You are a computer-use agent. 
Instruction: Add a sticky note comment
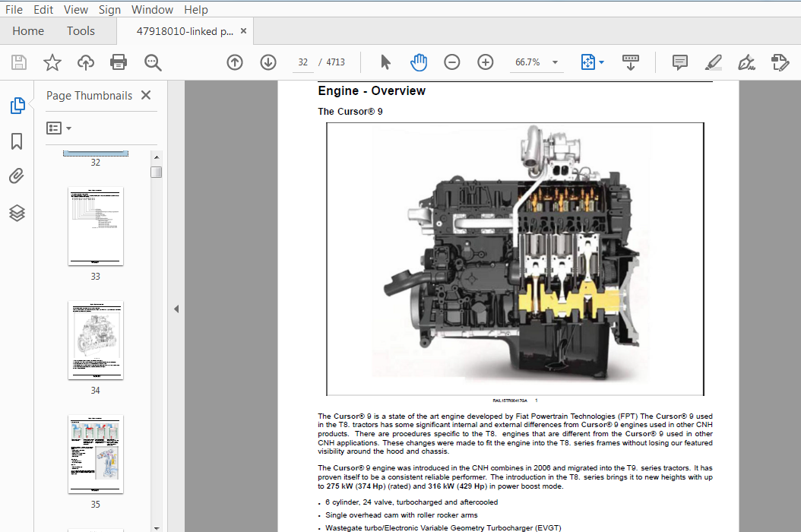[680, 62]
